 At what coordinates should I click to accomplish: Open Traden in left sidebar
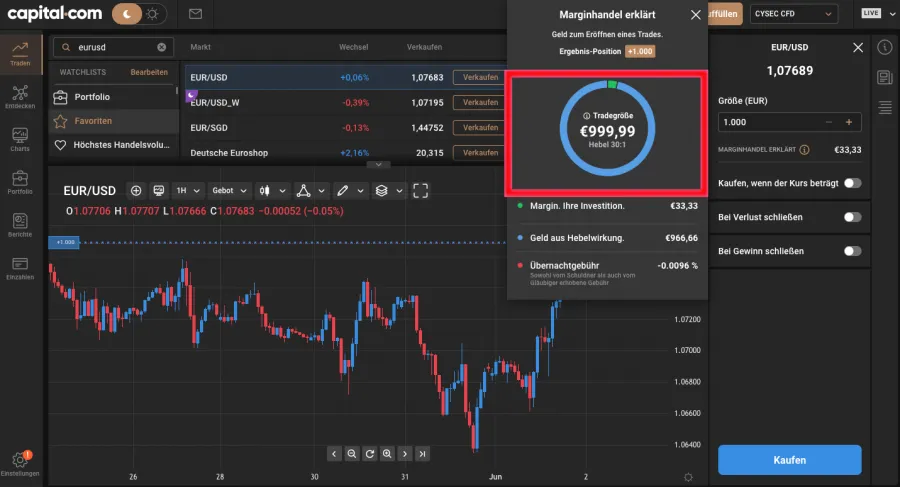pos(20,54)
